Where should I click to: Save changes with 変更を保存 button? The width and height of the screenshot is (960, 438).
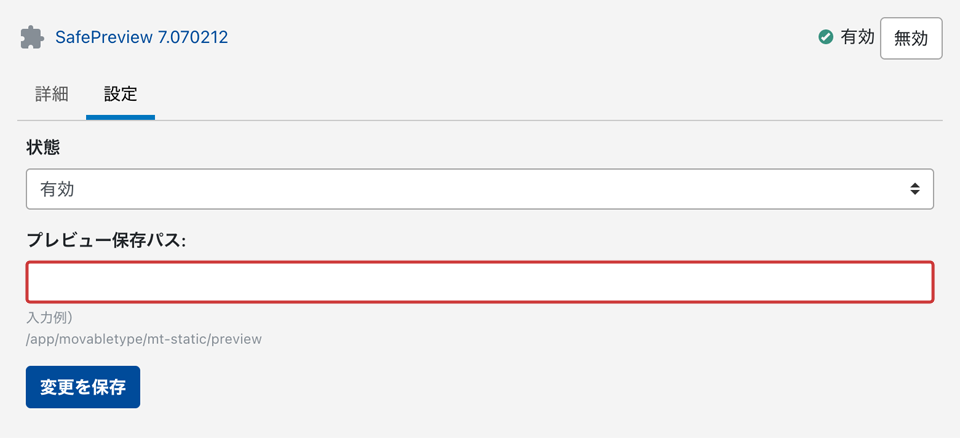tap(83, 387)
